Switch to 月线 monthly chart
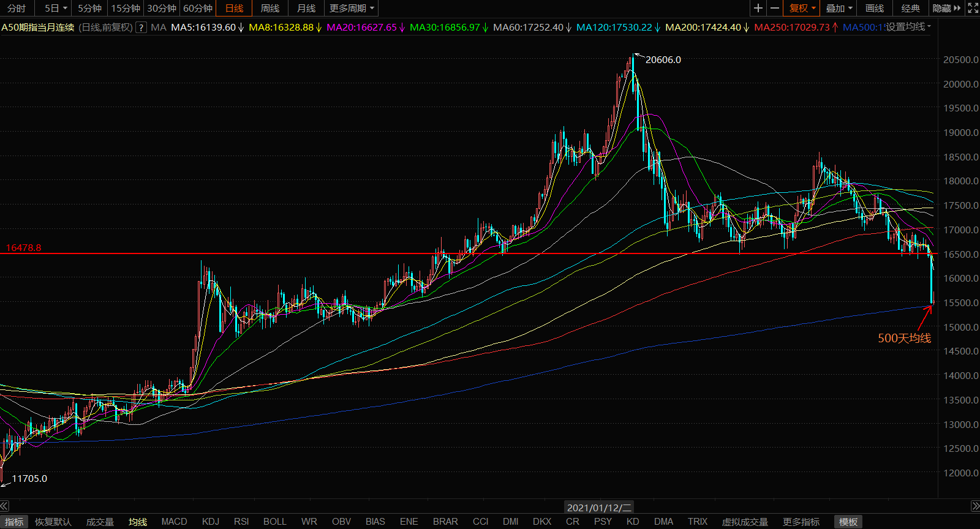Image resolution: width=980 pixels, height=529 pixels. click(306, 8)
